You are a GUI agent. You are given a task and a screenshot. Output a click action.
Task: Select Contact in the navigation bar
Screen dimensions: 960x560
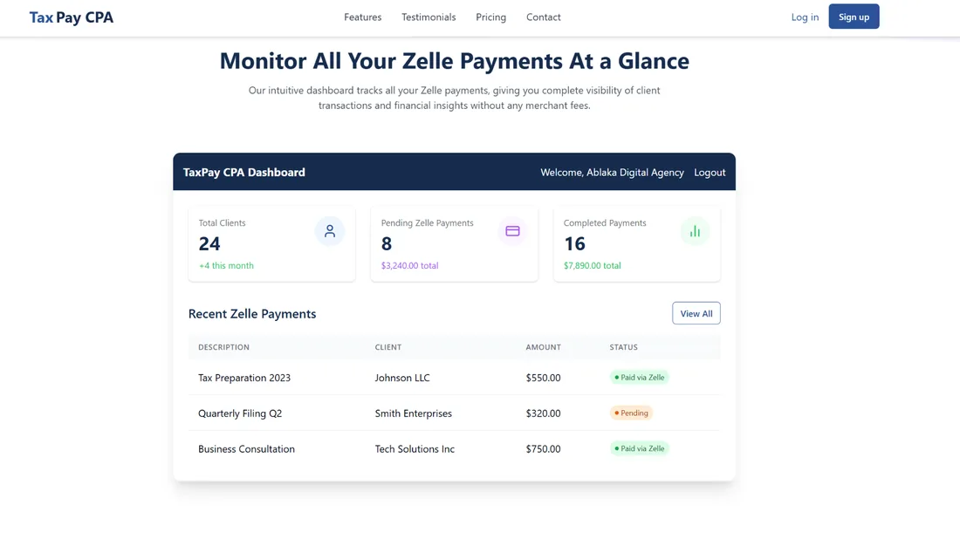pos(543,17)
